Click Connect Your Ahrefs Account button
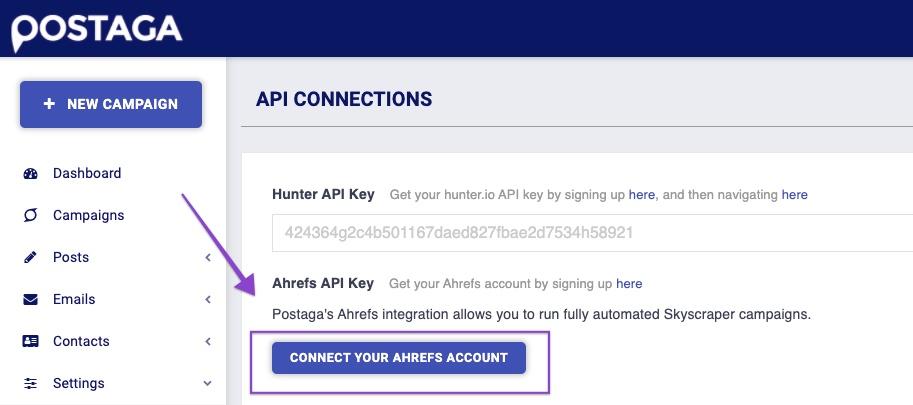 [x=399, y=357]
